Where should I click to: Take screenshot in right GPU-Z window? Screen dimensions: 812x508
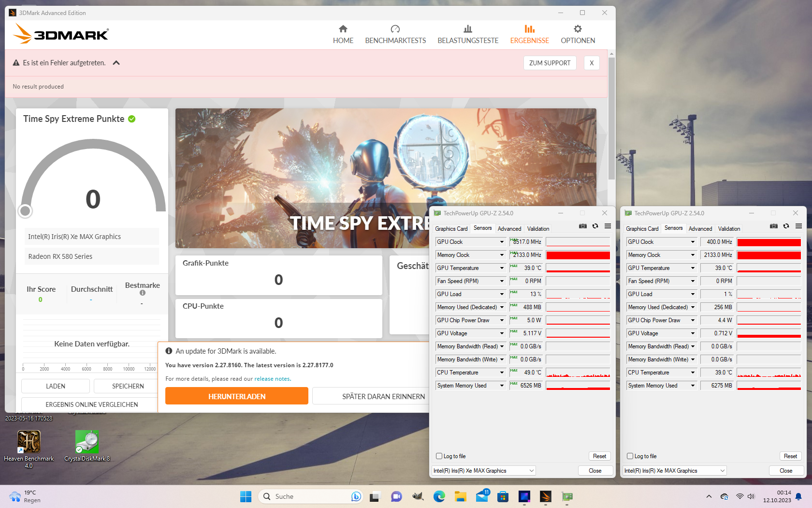[x=774, y=226]
